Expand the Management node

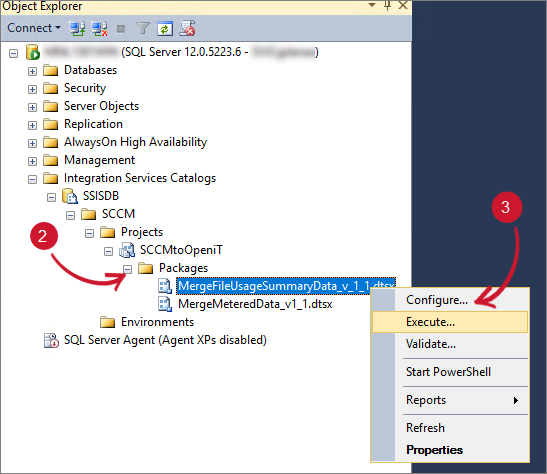pos(32,161)
